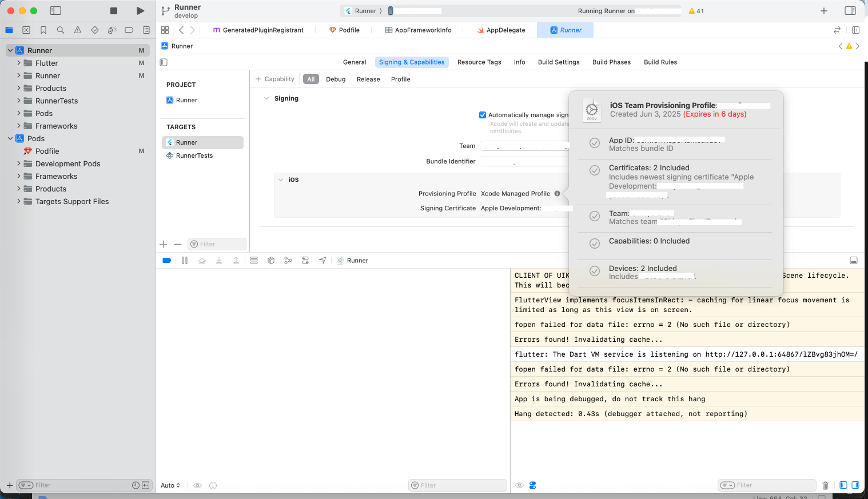
Task: Open the breakpoint navigator
Action: (129, 30)
